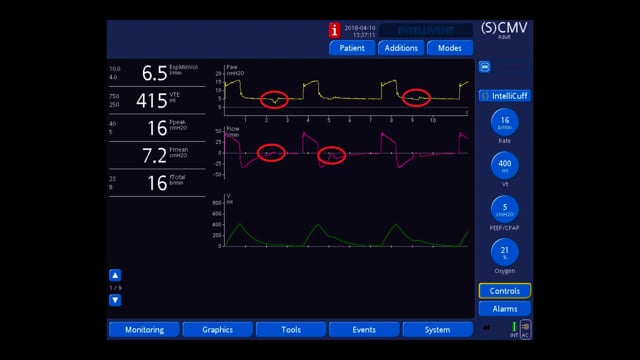Open the Alarms window
The image size is (640, 360).
[504, 309]
